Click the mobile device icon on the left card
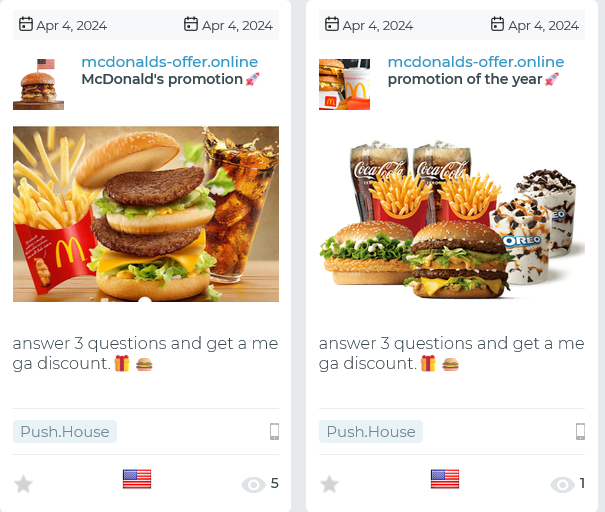This screenshot has width=605, height=512. 274,431
